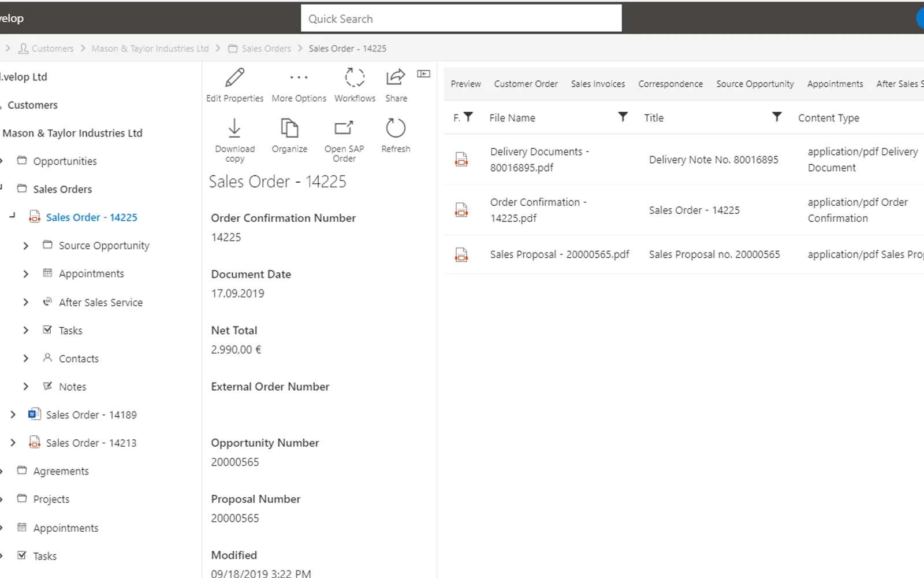
Task: Click Document Date value 17.09.2019
Action: click(237, 294)
